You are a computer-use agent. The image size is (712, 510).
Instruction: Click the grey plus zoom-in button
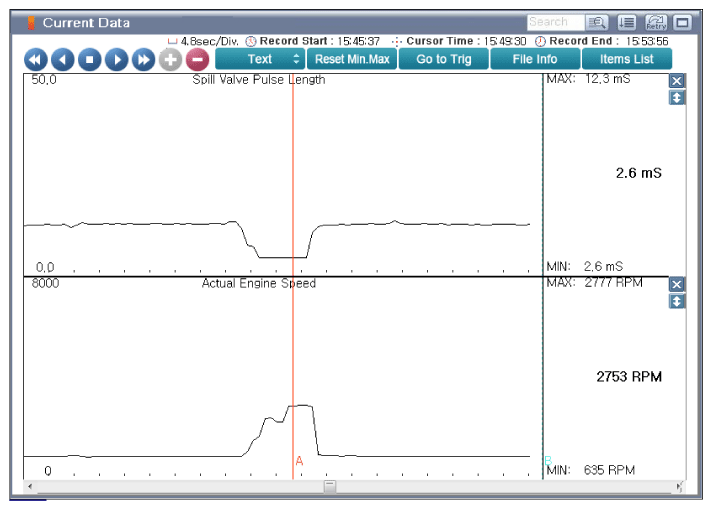pyautogui.click(x=170, y=59)
